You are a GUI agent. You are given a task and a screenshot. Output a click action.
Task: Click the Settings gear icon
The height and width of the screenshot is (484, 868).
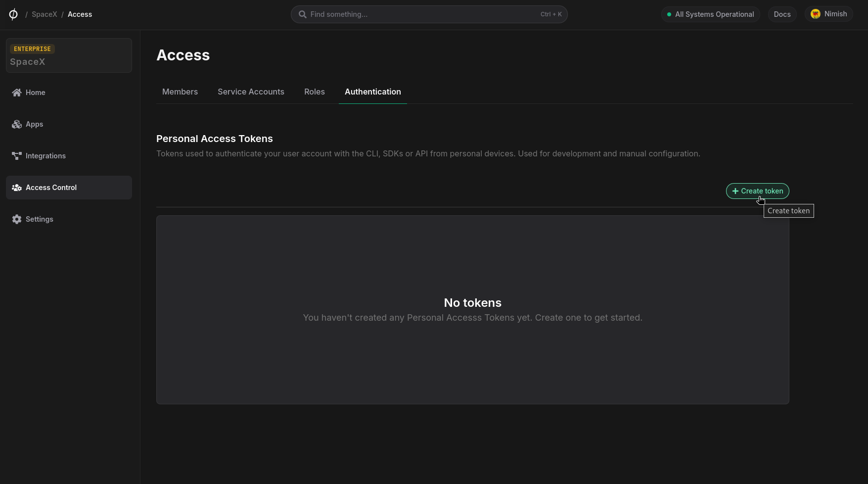(17, 219)
